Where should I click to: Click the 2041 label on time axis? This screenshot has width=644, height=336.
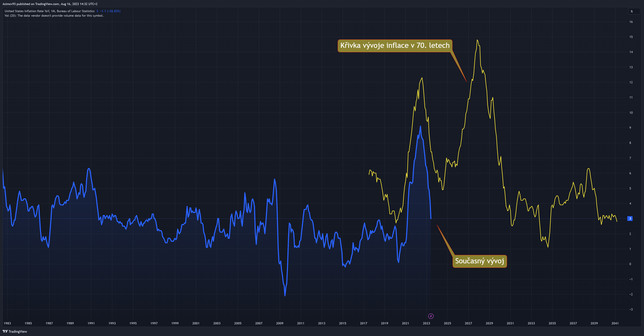[x=615, y=323]
